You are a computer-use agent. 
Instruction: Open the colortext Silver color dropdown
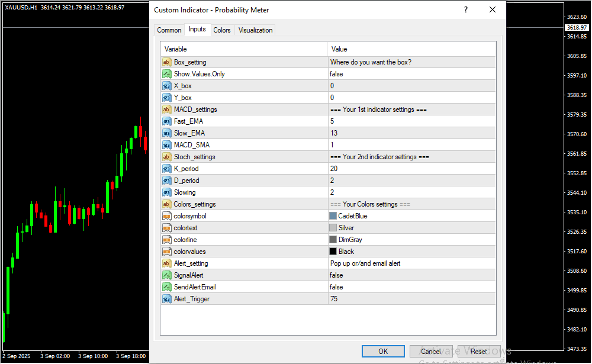pyautogui.click(x=411, y=228)
